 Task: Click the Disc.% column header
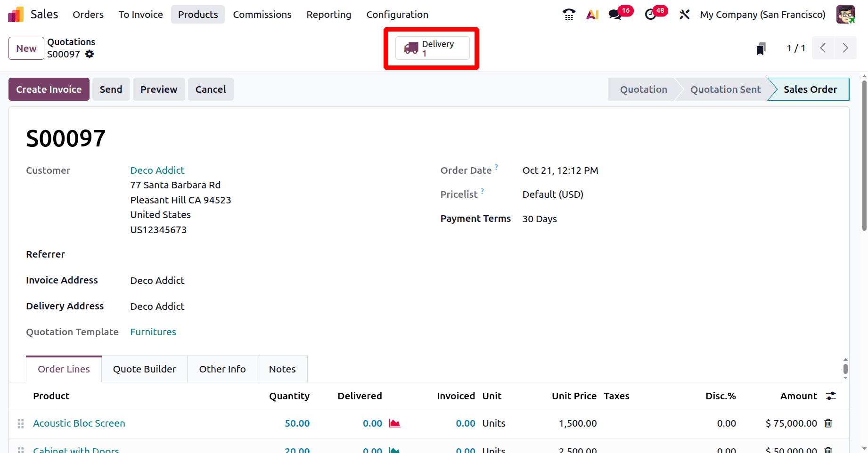tap(721, 396)
